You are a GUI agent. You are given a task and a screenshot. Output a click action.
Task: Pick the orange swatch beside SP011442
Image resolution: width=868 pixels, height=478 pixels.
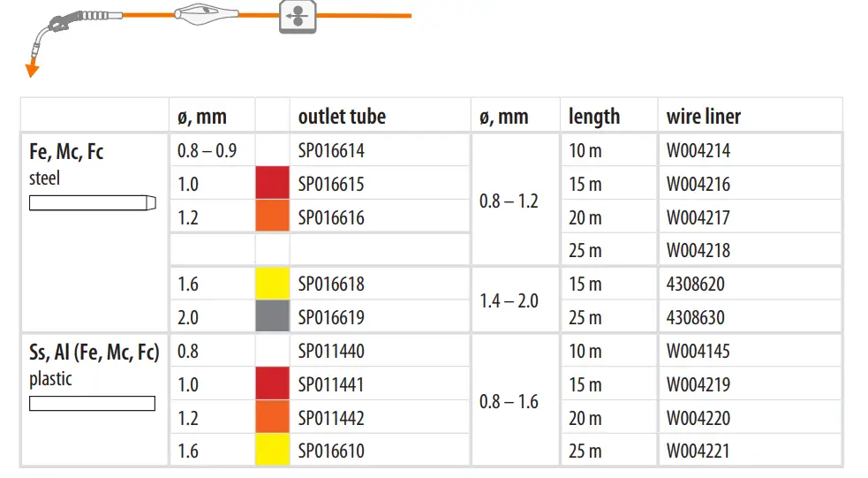pyautogui.click(x=272, y=418)
